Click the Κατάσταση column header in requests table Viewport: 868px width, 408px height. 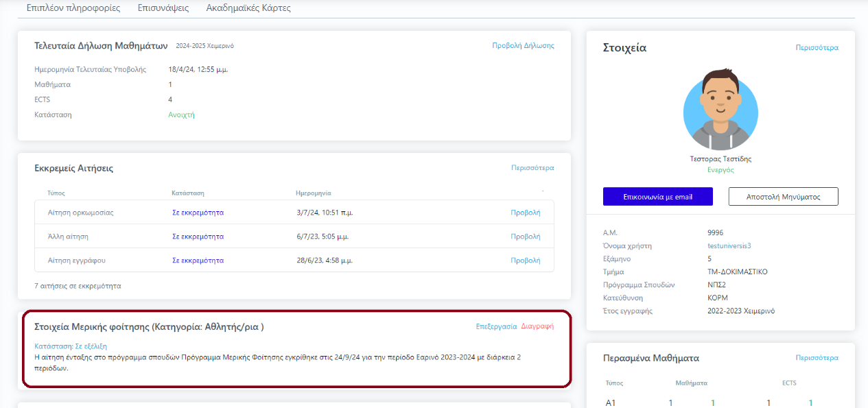(x=188, y=193)
